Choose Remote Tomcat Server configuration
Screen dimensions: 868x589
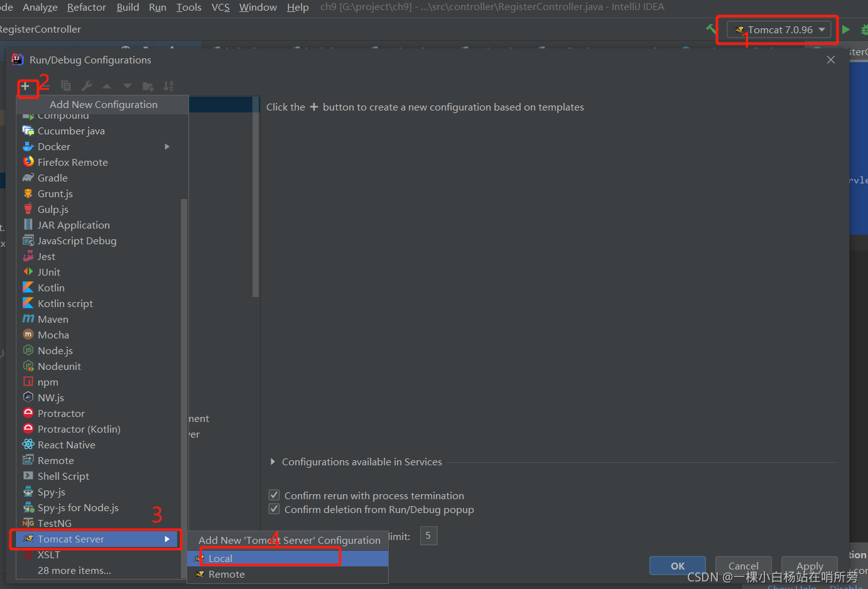(x=288, y=574)
